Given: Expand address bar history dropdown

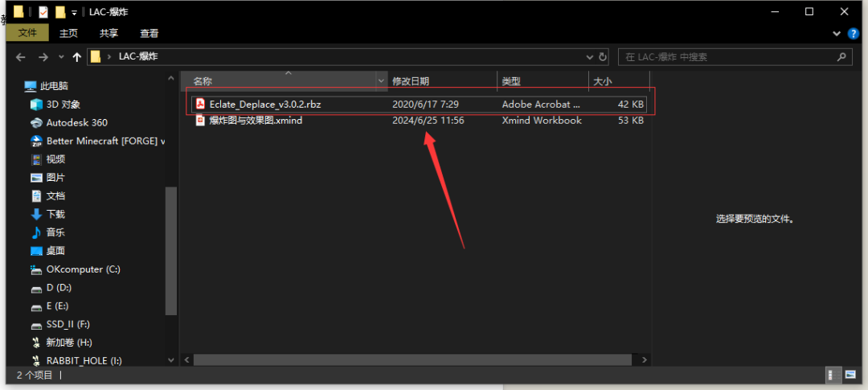Looking at the screenshot, I should [x=590, y=56].
